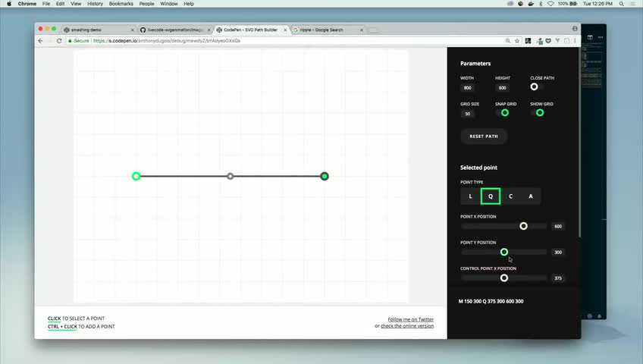643x364 pixels.
Task: Select L point type
Action: pos(470,196)
